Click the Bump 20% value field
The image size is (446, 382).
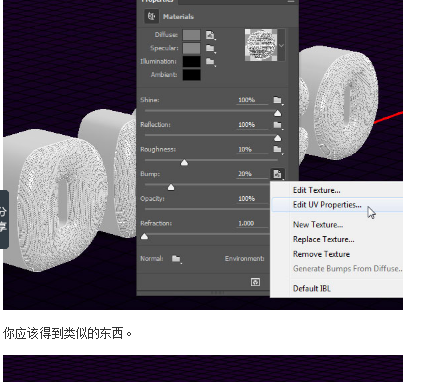point(252,174)
